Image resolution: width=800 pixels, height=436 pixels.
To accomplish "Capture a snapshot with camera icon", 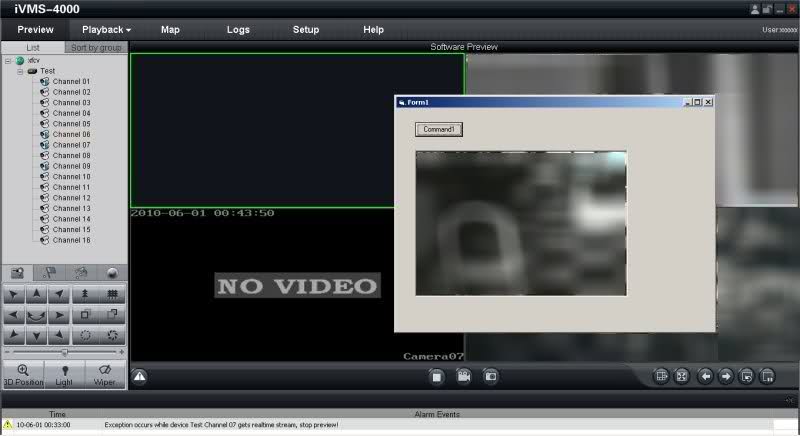I will point(491,376).
